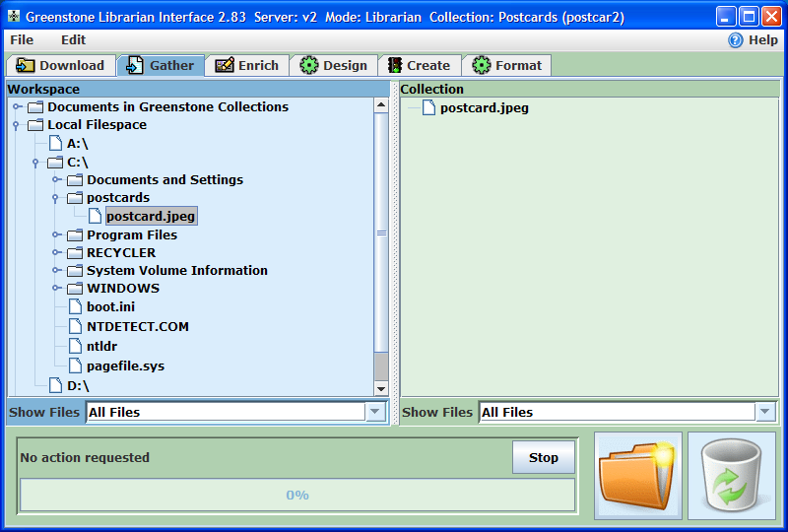Click the orange New Folder icon
The width and height of the screenshot is (788, 532).
(x=638, y=475)
